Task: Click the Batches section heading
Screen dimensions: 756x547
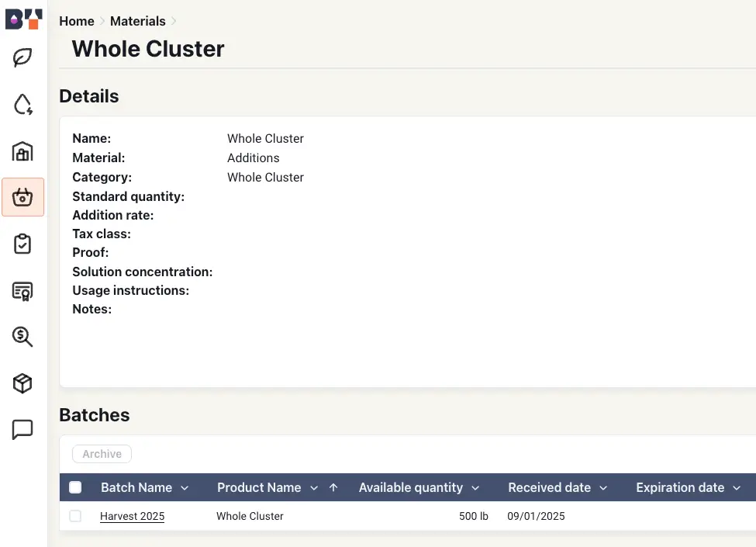Action: tap(95, 415)
